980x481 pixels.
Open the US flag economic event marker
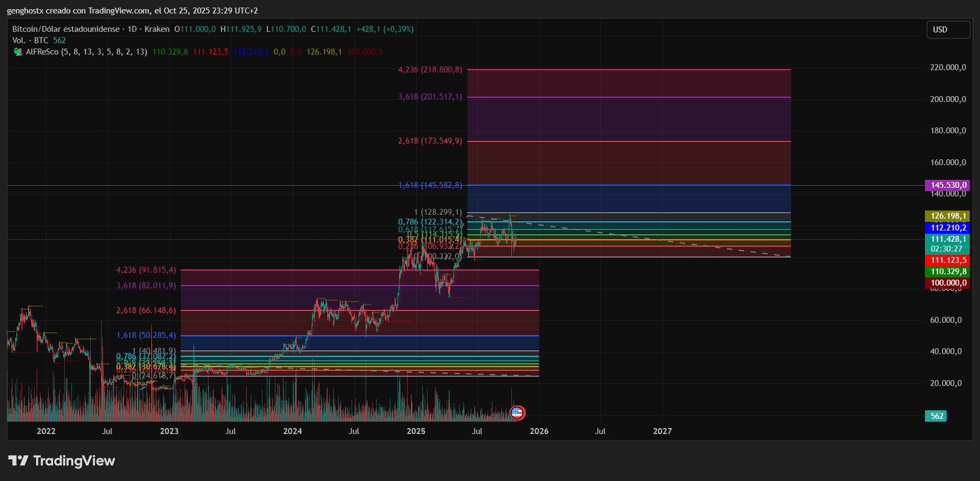tap(517, 413)
